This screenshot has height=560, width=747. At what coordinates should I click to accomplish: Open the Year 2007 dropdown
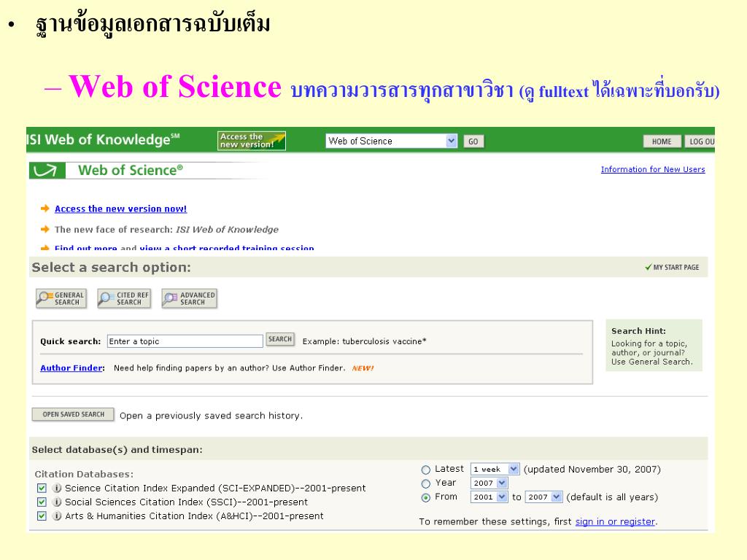click(489, 483)
